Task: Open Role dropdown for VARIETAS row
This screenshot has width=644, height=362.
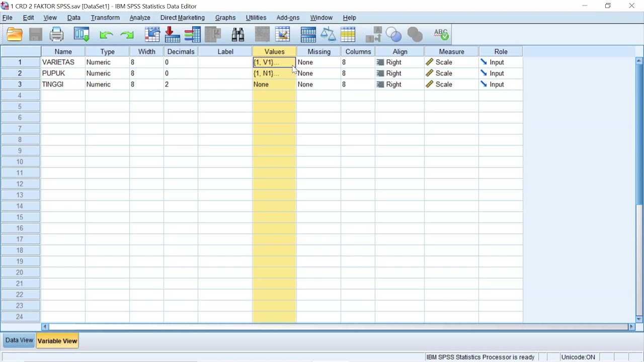Action: click(501, 62)
